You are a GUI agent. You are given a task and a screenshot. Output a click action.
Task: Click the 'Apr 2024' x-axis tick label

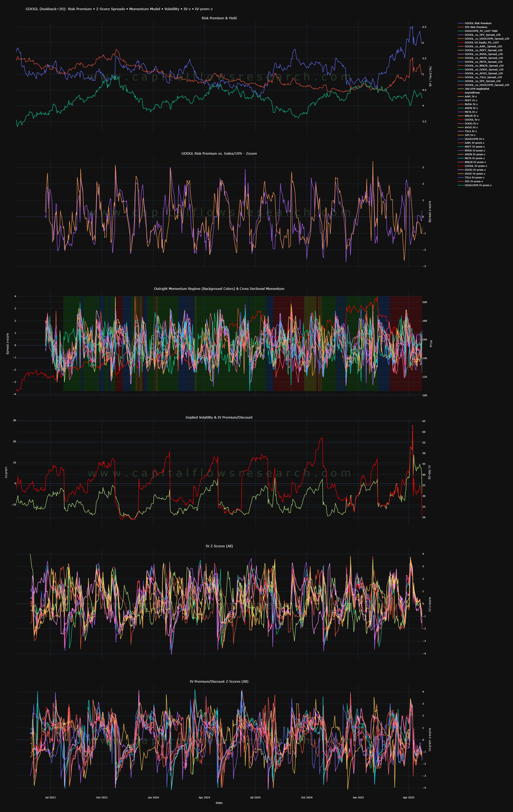point(204,798)
